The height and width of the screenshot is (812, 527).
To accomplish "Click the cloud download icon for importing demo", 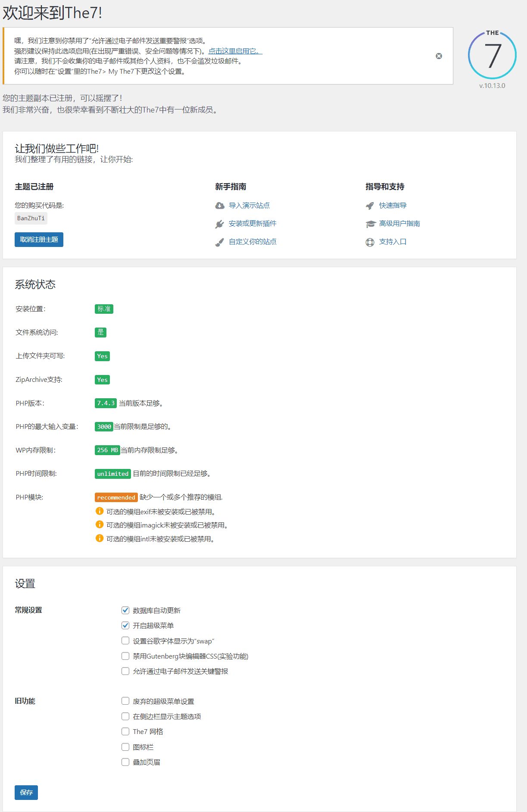I will [x=220, y=206].
